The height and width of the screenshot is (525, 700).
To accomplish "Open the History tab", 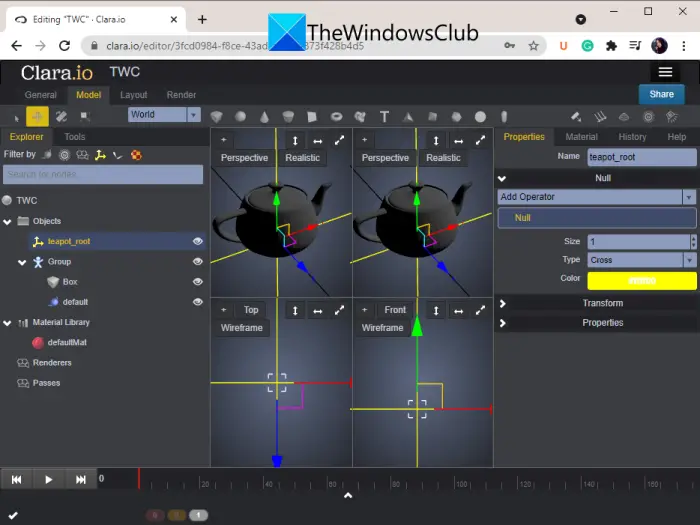I will 632,137.
